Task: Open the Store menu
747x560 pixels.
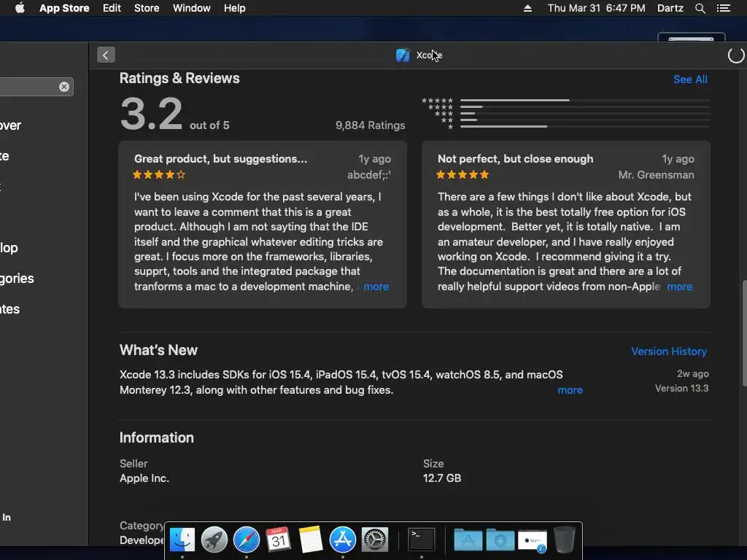Action: tap(147, 8)
